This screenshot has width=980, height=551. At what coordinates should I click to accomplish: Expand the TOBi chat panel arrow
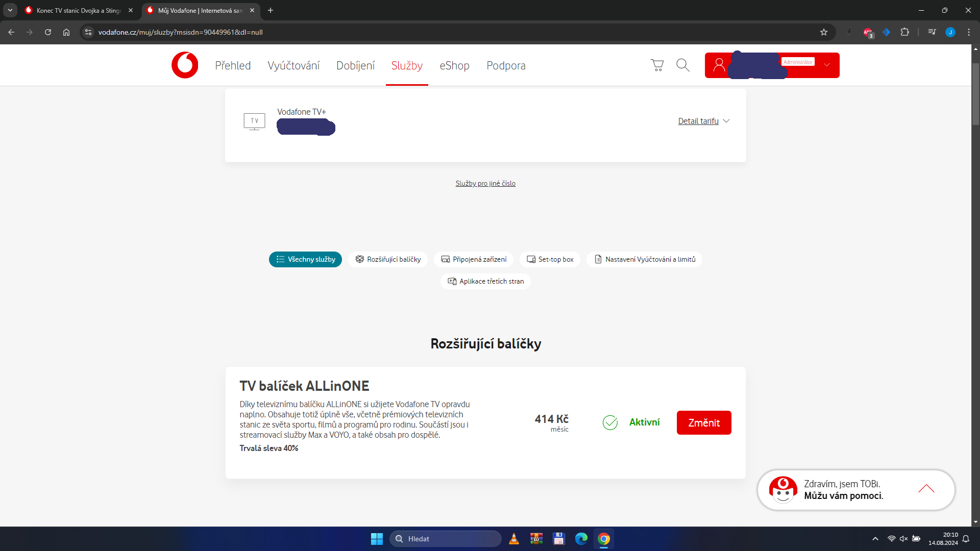[x=926, y=489]
